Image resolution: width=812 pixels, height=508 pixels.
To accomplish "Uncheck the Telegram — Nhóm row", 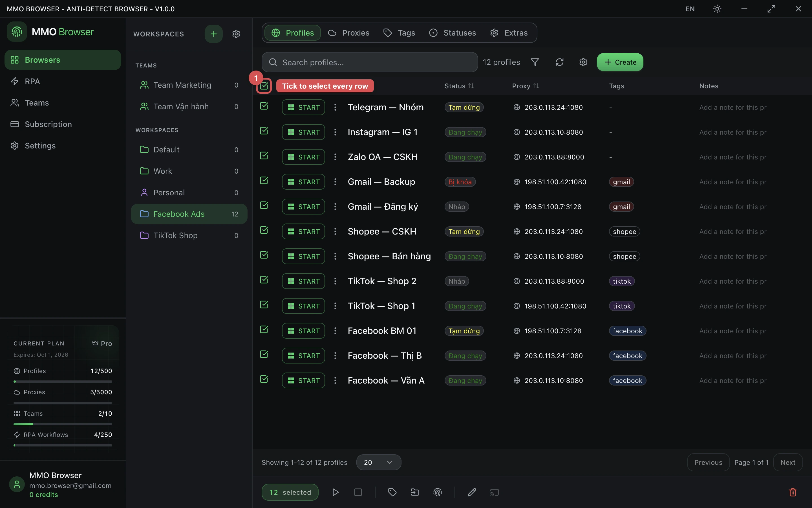I will [x=264, y=106].
